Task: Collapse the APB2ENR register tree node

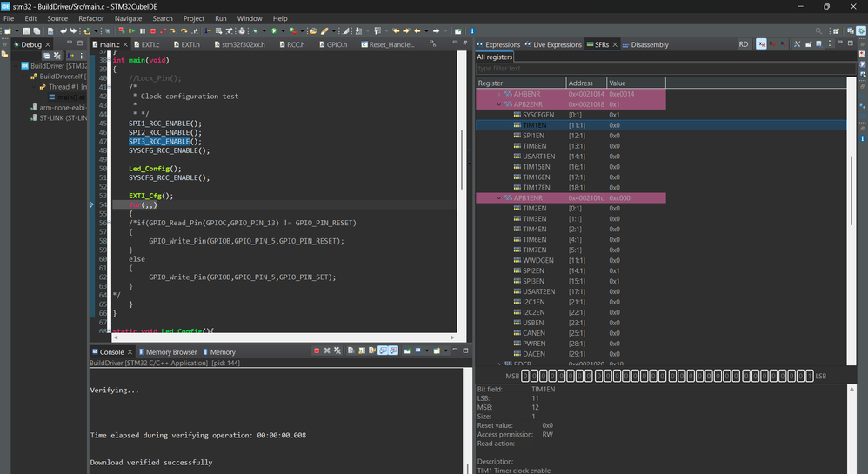Action: coord(498,104)
